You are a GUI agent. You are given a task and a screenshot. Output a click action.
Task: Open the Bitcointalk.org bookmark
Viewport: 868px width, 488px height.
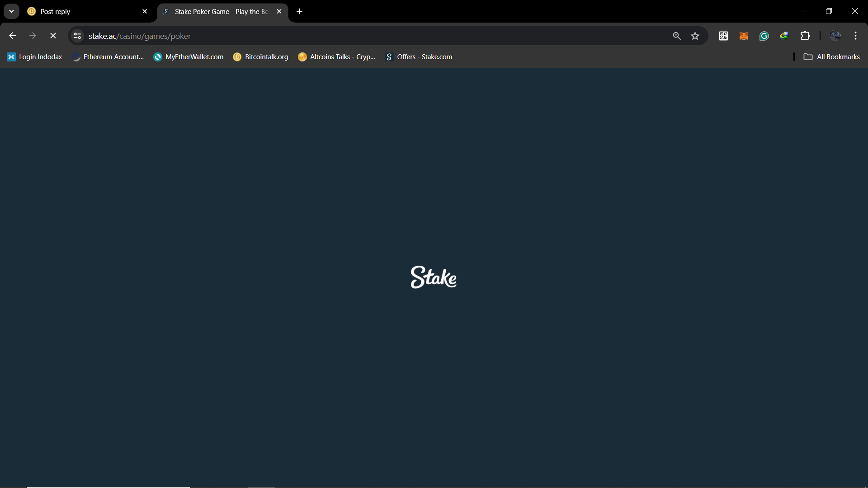[260, 57]
